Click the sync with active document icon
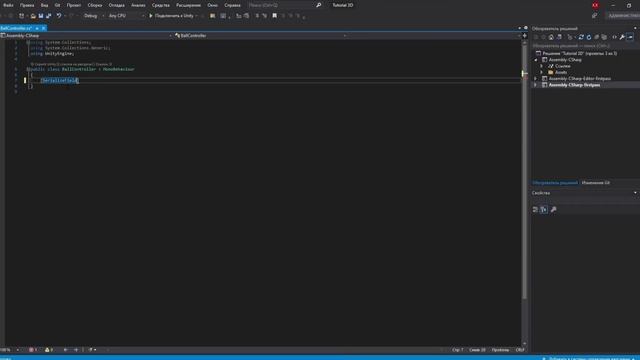Screen dimensions: 640x360 coord(581,37)
